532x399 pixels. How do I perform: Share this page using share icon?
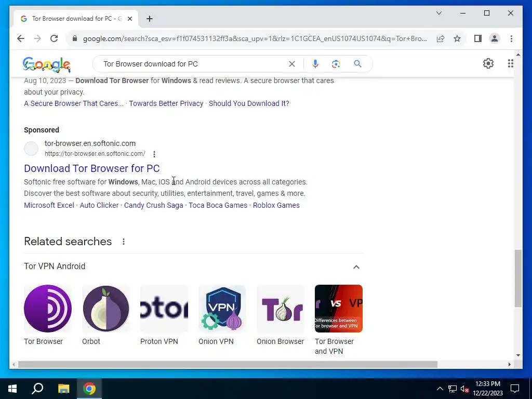pyautogui.click(x=441, y=38)
